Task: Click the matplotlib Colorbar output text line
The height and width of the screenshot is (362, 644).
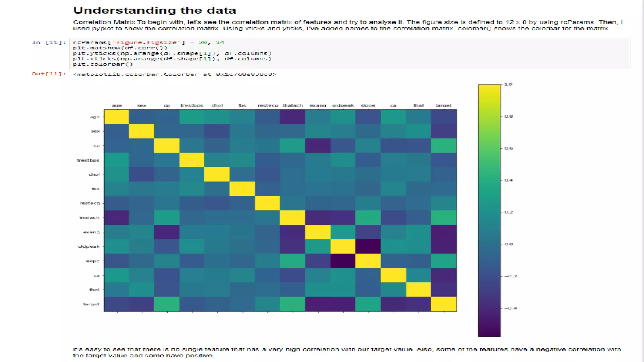Action: coord(175,74)
